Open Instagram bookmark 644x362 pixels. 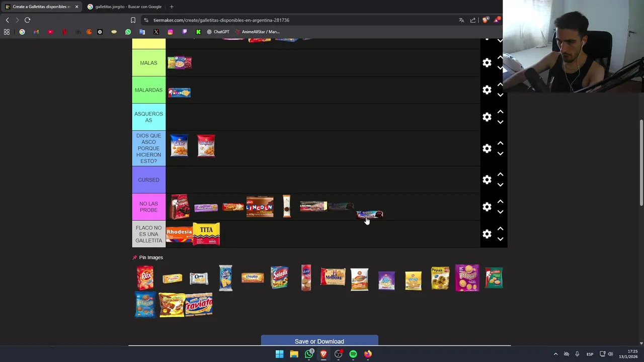pyautogui.click(x=170, y=32)
